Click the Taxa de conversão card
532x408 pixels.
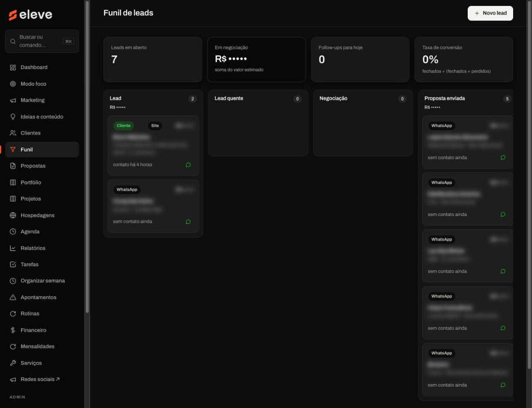pyautogui.click(x=464, y=60)
